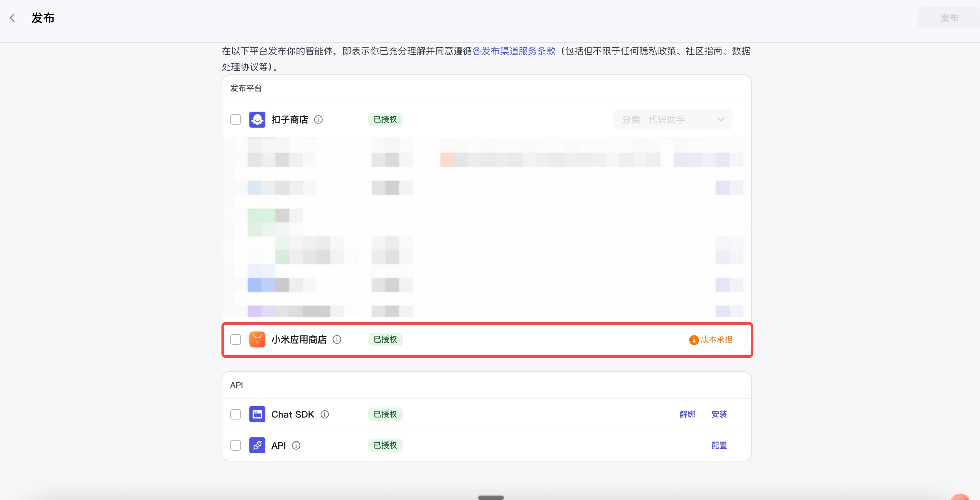
Task: Open info icon beside Chat SDK
Action: click(325, 414)
